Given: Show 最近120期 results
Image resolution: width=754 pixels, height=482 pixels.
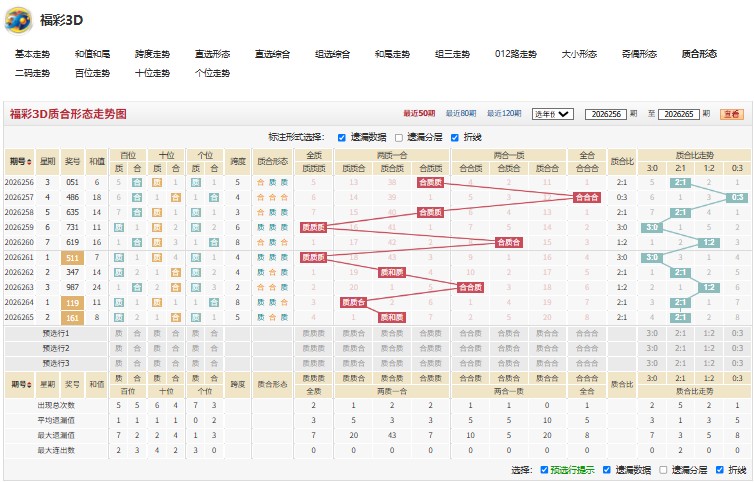Looking at the screenshot, I should 504,114.
